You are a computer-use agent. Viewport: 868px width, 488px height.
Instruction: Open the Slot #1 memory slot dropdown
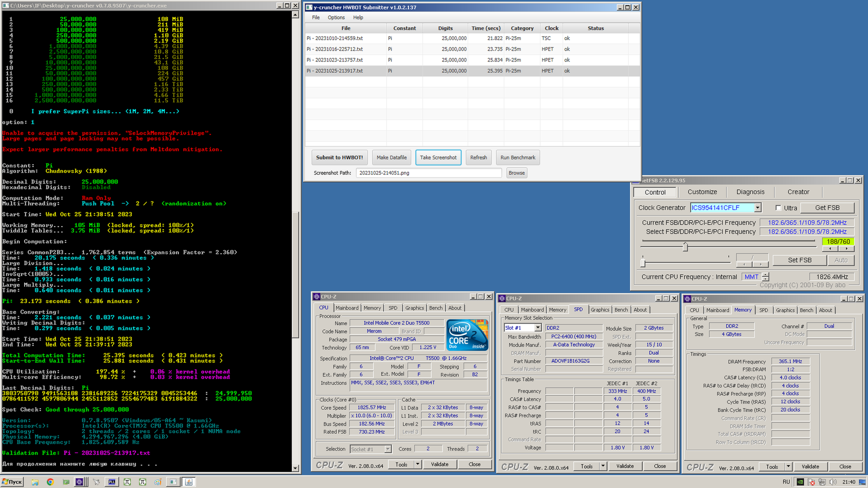(x=538, y=328)
